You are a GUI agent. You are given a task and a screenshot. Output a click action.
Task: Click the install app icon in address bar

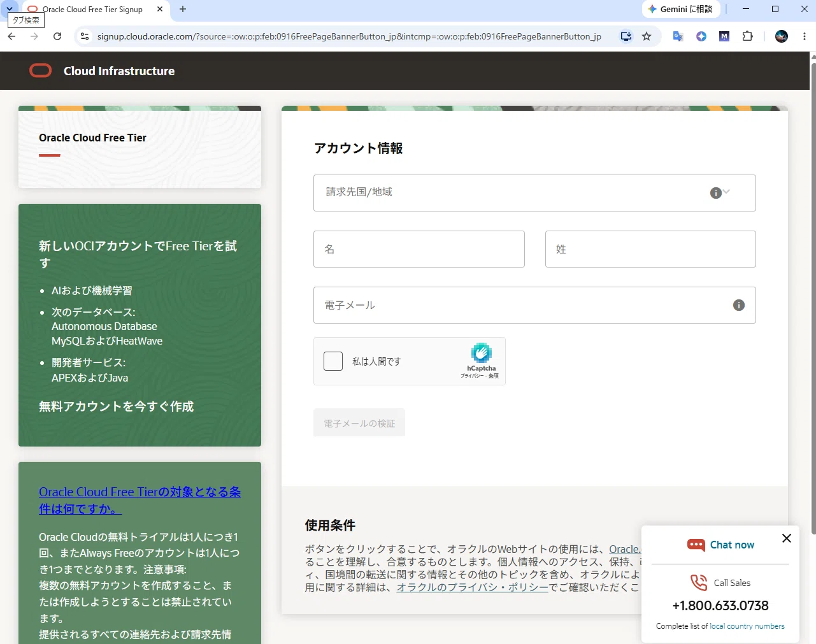tap(626, 36)
